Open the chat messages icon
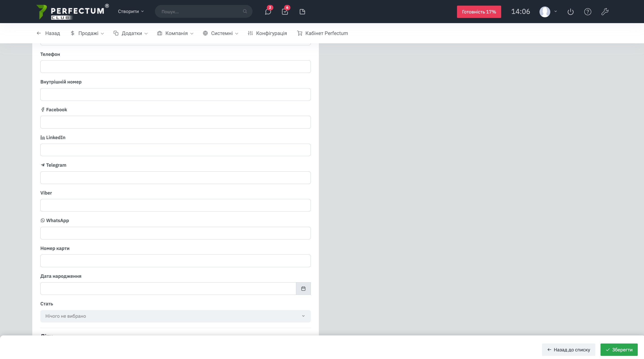 [x=268, y=12]
